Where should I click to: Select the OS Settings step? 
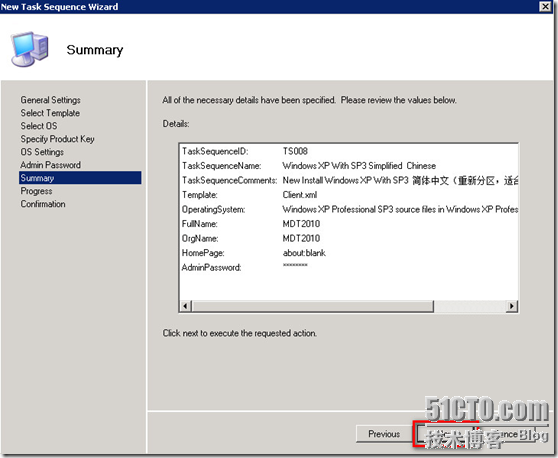point(42,152)
